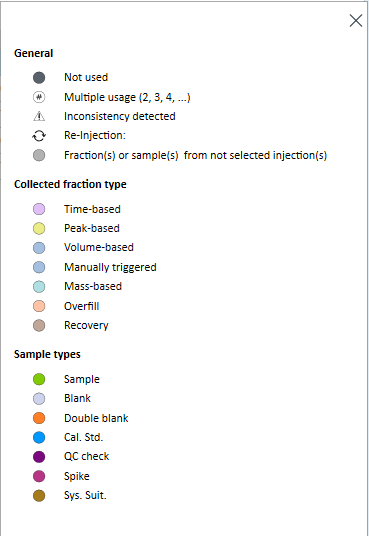This screenshot has width=369, height=536.
Task: Close the legend panel
Action: point(356,21)
